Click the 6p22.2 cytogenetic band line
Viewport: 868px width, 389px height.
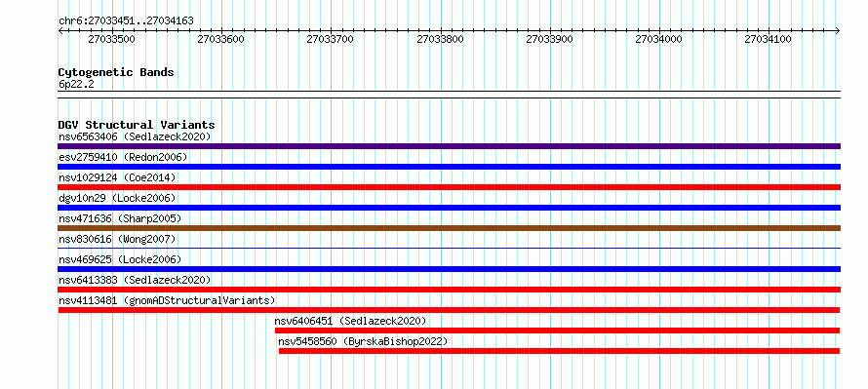click(x=449, y=95)
